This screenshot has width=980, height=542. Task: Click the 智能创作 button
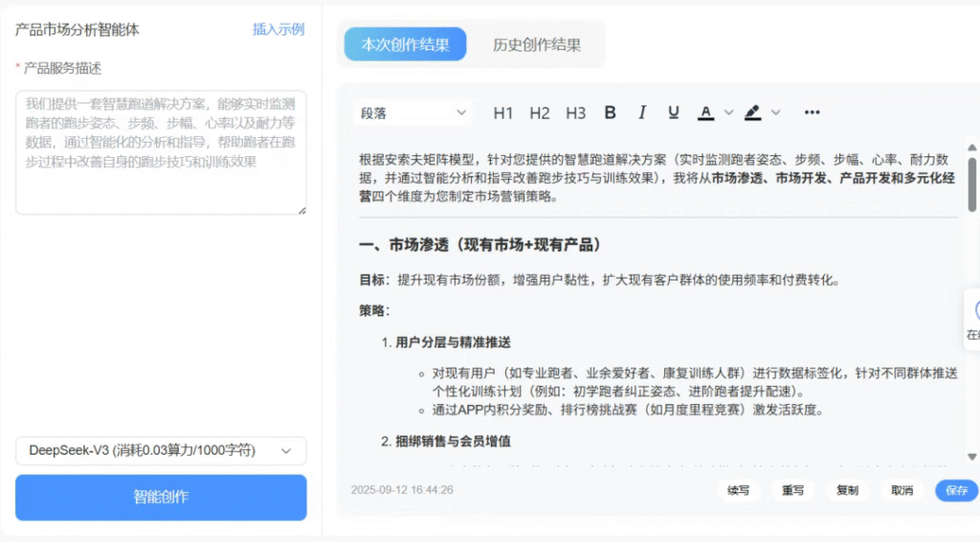[x=161, y=497]
